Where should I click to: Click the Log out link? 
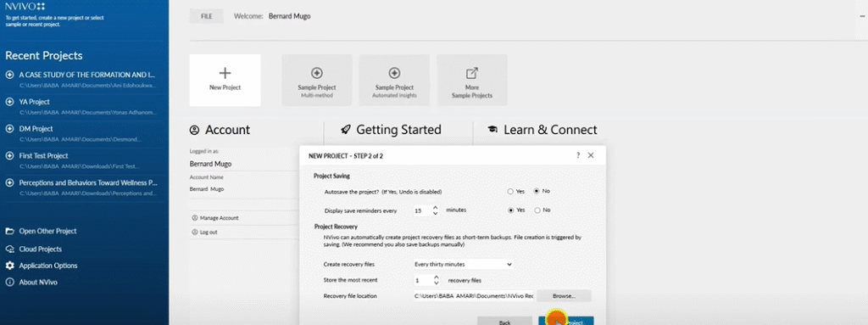point(209,232)
